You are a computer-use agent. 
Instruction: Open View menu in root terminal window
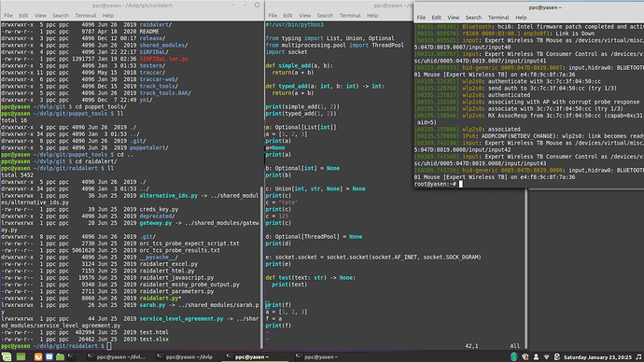pyautogui.click(x=453, y=18)
